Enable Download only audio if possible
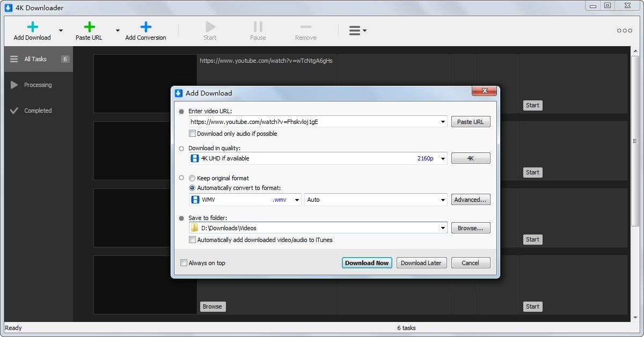This screenshot has height=337, width=644. coord(192,134)
